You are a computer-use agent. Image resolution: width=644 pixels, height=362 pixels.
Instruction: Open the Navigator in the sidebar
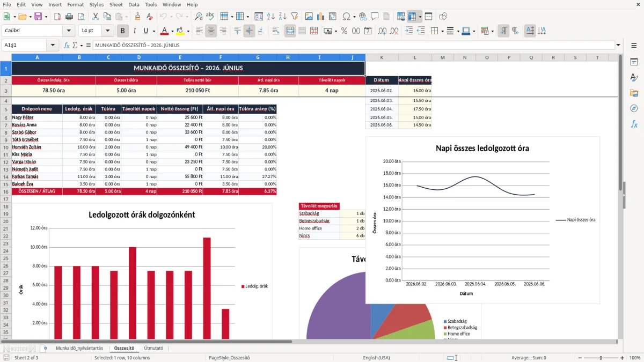[x=634, y=108]
